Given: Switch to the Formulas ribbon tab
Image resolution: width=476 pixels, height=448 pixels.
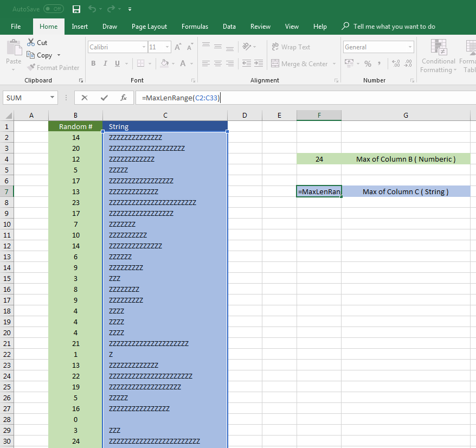Looking at the screenshot, I should pos(195,27).
